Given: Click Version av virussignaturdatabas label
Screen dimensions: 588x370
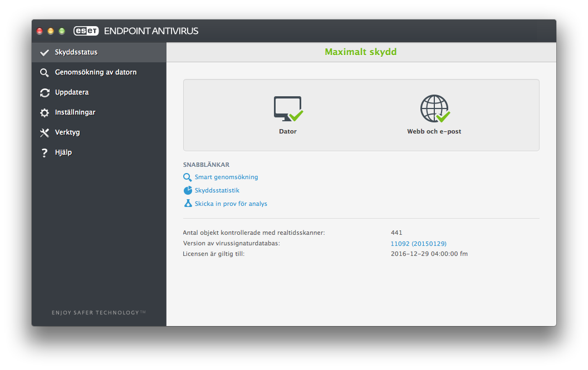Looking at the screenshot, I should point(232,243).
